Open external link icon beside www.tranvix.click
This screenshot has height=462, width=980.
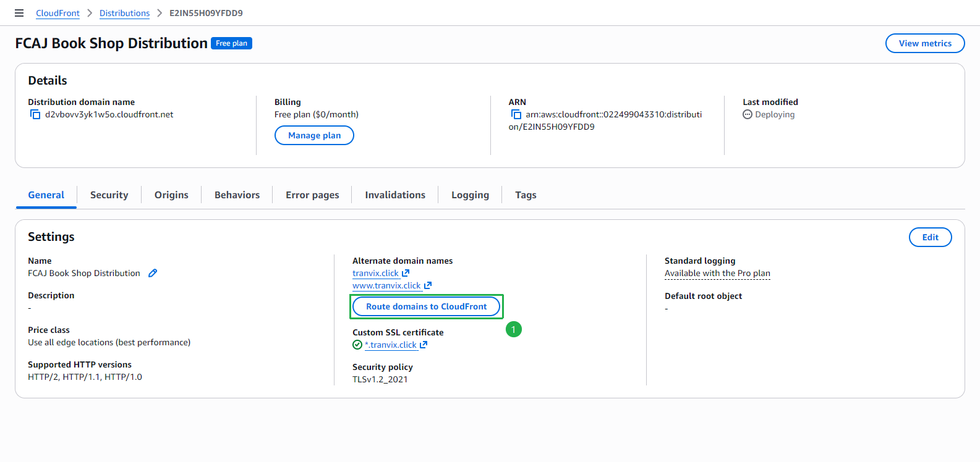point(428,285)
